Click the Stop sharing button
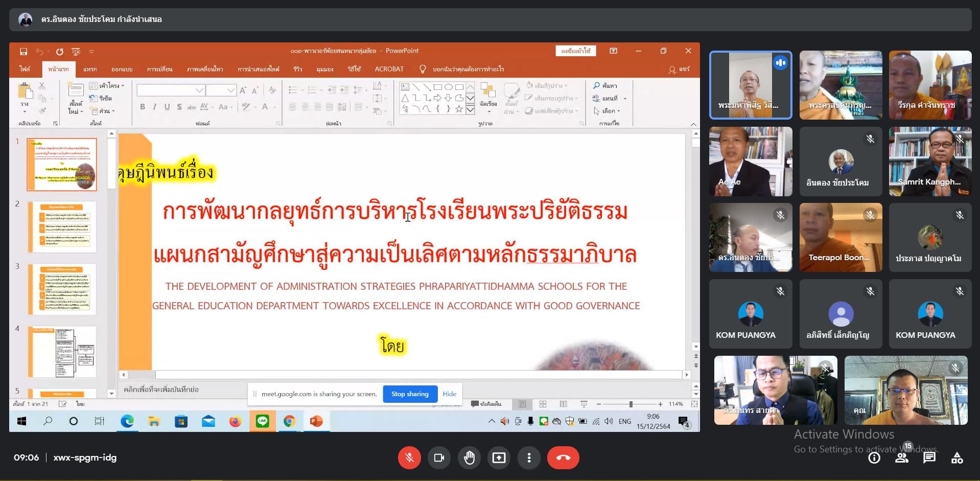This screenshot has width=980, height=481. [x=410, y=394]
